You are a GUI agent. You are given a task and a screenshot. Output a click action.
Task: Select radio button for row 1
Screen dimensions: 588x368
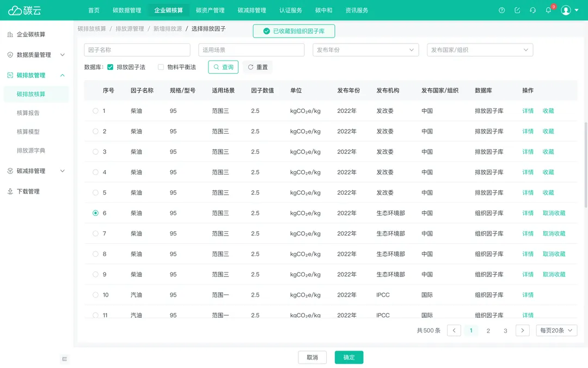click(x=95, y=111)
